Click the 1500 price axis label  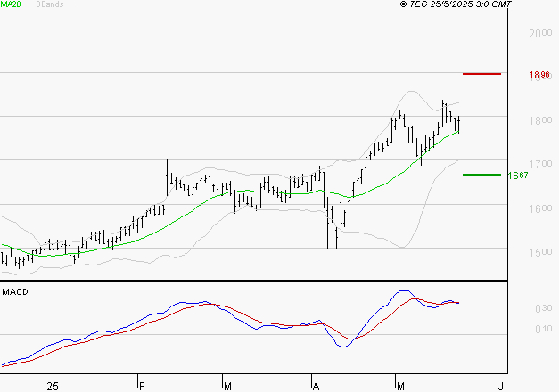coord(540,252)
